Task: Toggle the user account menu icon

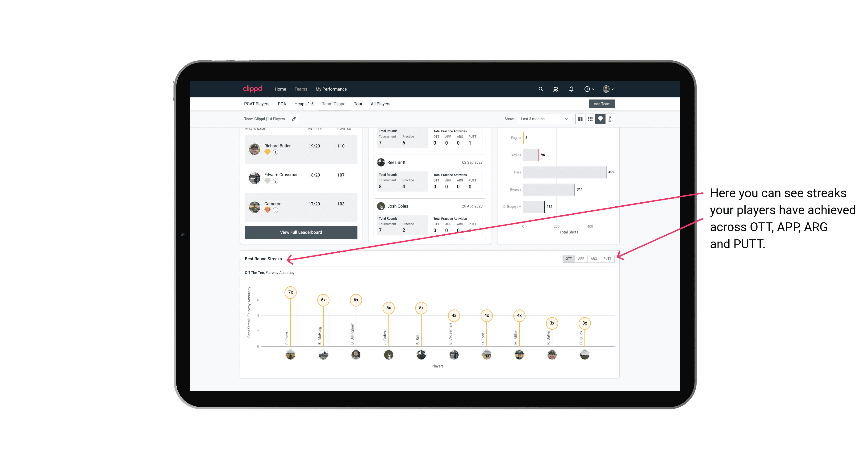Action: tap(607, 89)
